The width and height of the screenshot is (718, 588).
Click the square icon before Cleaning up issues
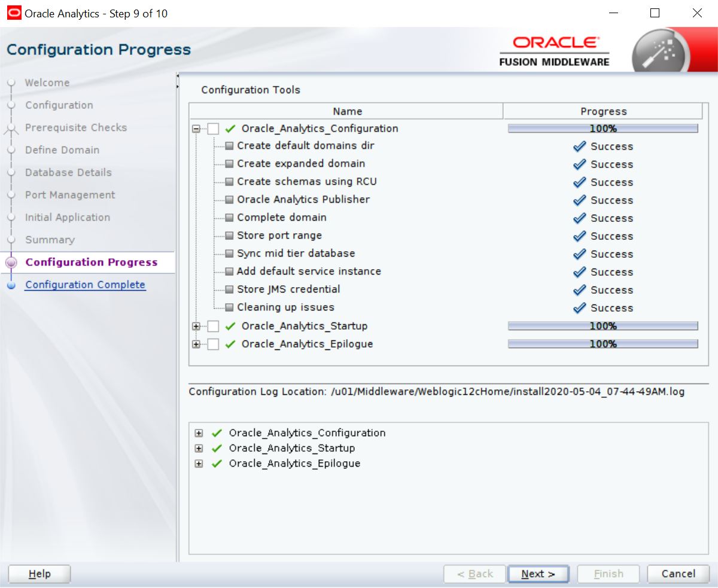point(229,307)
